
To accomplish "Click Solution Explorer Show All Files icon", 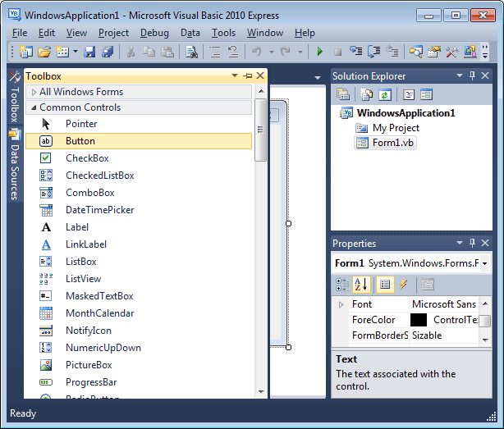I will [366, 94].
